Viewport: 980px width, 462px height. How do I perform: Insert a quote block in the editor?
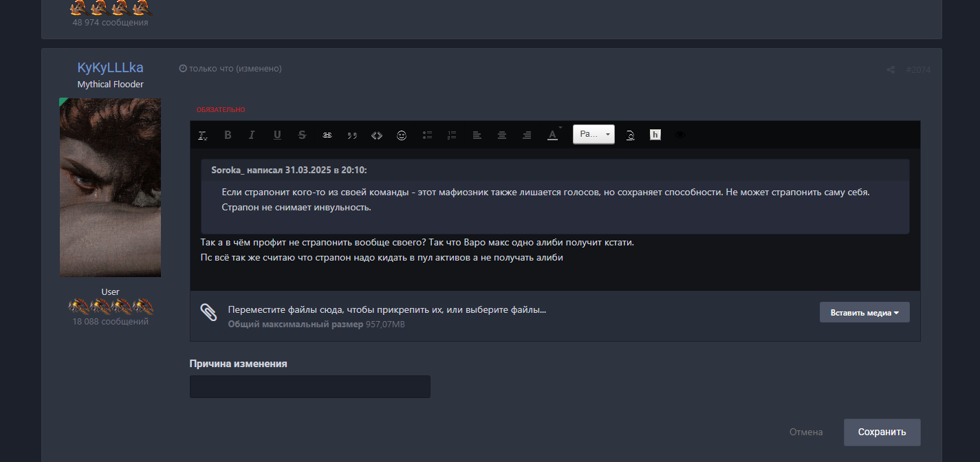(x=352, y=135)
